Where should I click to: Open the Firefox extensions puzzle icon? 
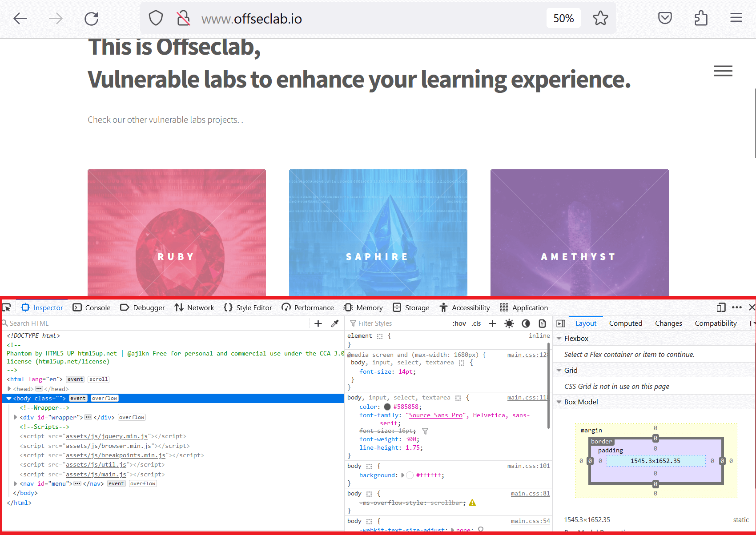pos(701,18)
